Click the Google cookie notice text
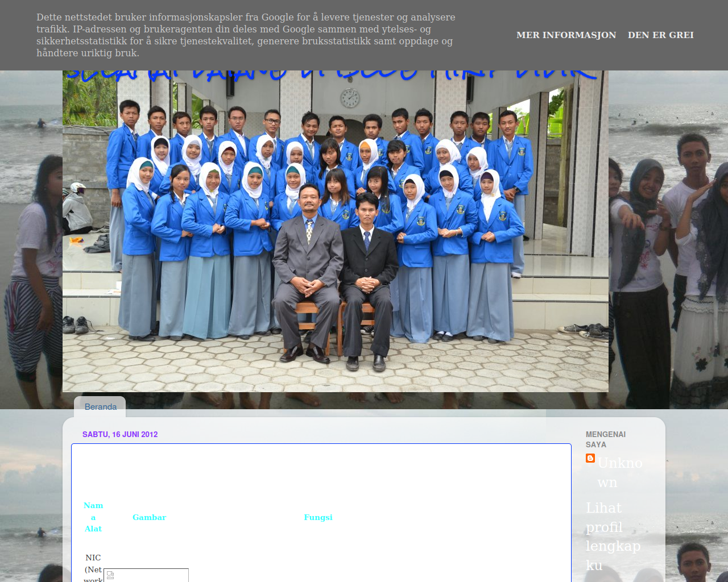The width and height of the screenshot is (728, 582). click(x=246, y=35)
